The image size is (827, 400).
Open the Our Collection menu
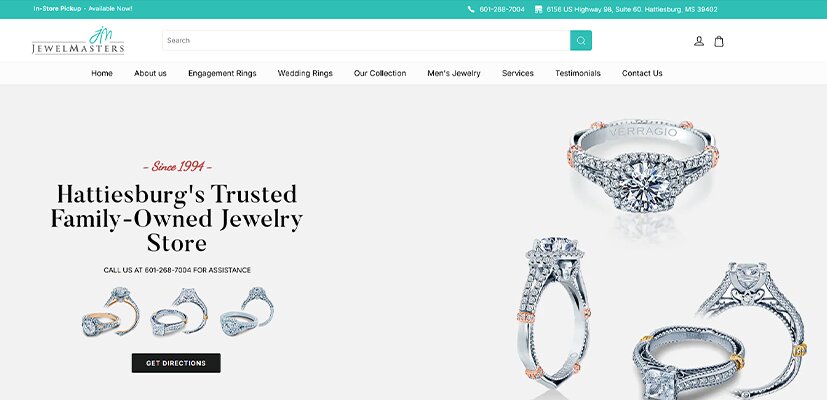coord(380,73)
